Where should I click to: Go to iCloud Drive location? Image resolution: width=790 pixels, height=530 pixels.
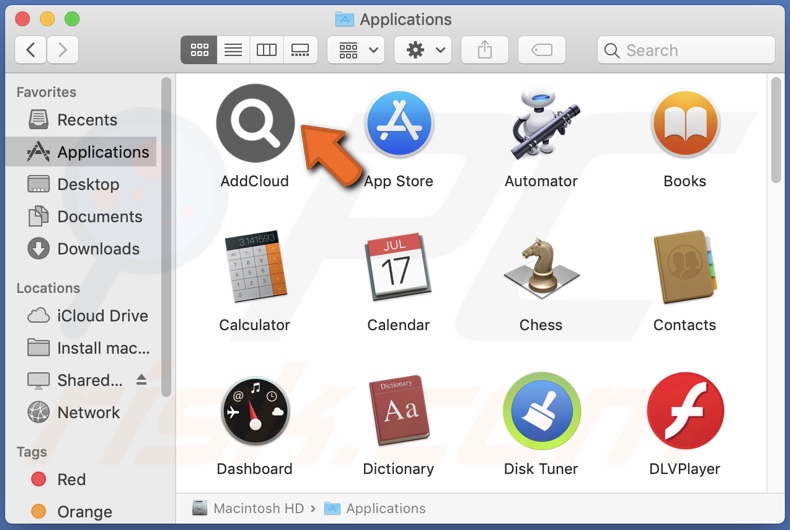tap(102, 316)
